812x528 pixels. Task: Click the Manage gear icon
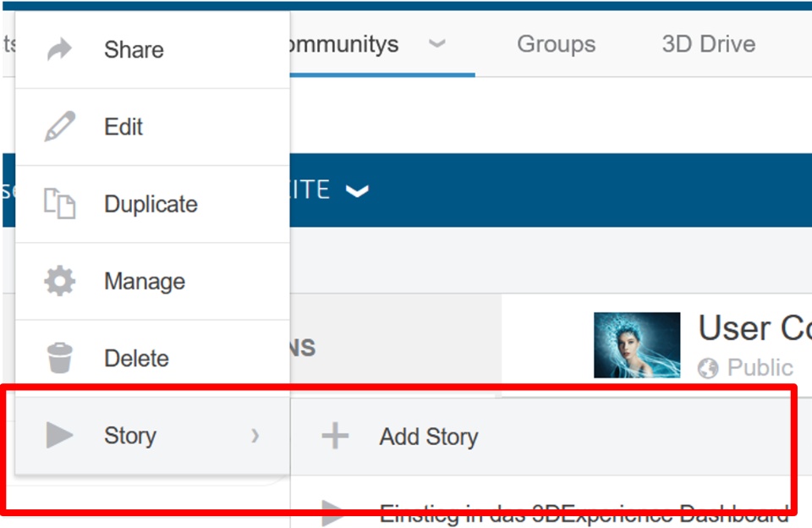(x=59, y=281)
